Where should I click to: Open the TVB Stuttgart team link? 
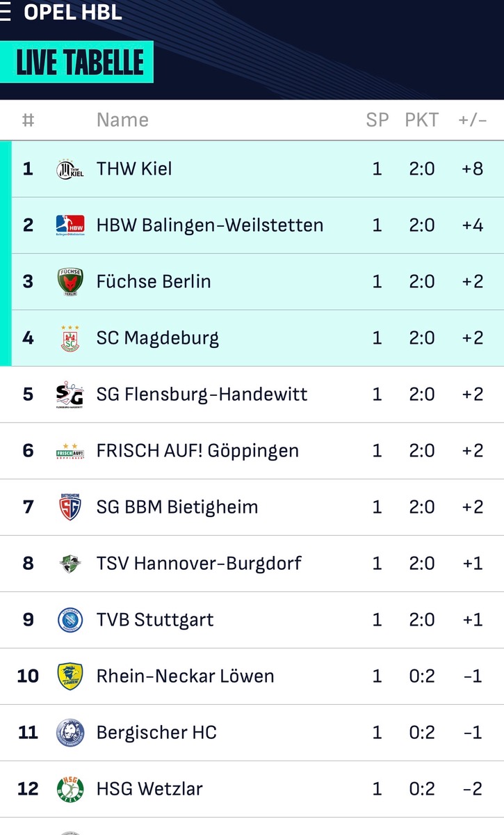pyautogui.click(x=155, y=619)
